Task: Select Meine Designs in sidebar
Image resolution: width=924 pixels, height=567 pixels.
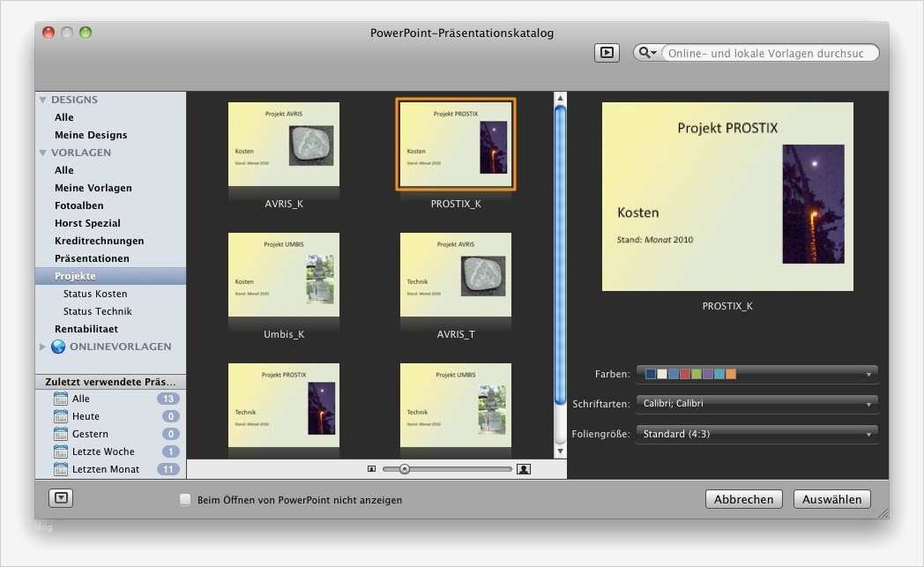Action: coord(91,135)
